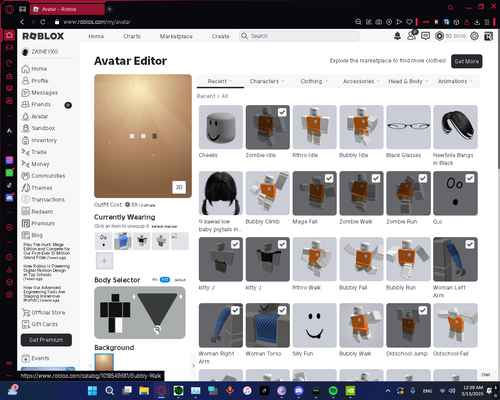
Task: Expand the Head & Body dropdown
Action: (408, 81)
